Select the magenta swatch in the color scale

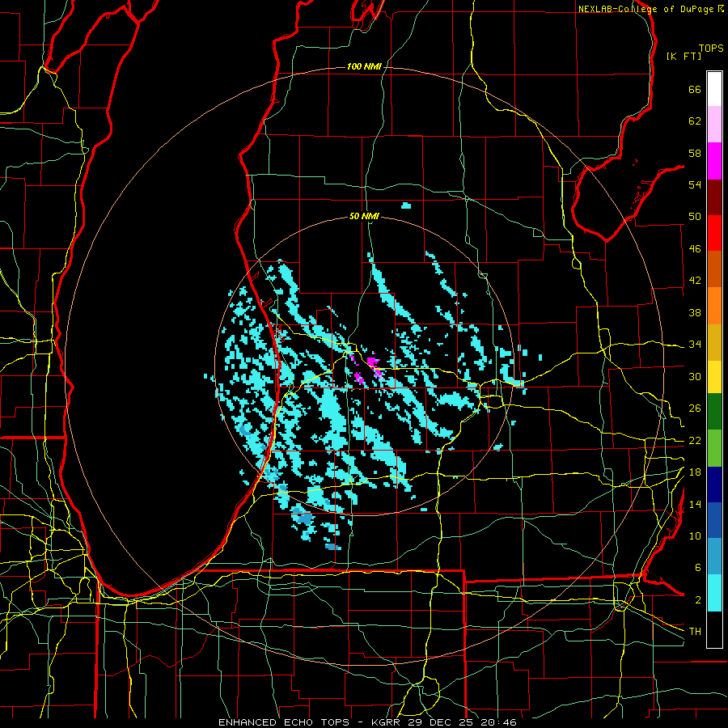(x=714, y=161)
